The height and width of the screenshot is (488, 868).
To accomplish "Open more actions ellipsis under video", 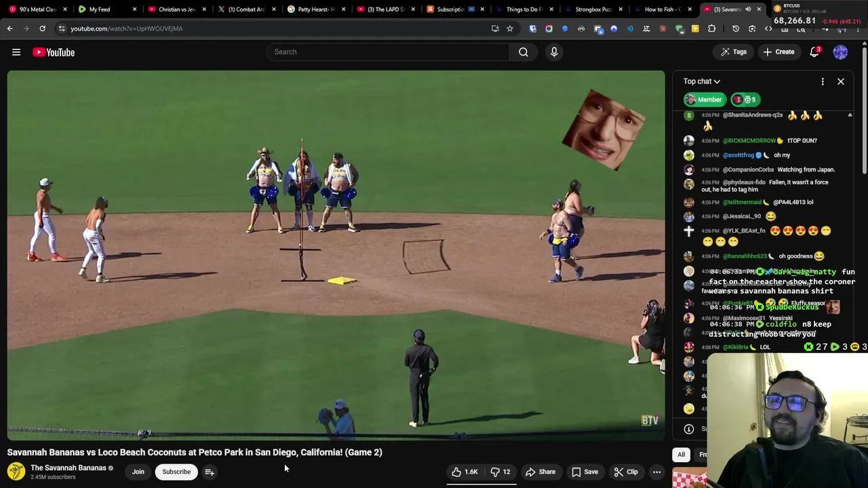I will [x=656, y=472].
